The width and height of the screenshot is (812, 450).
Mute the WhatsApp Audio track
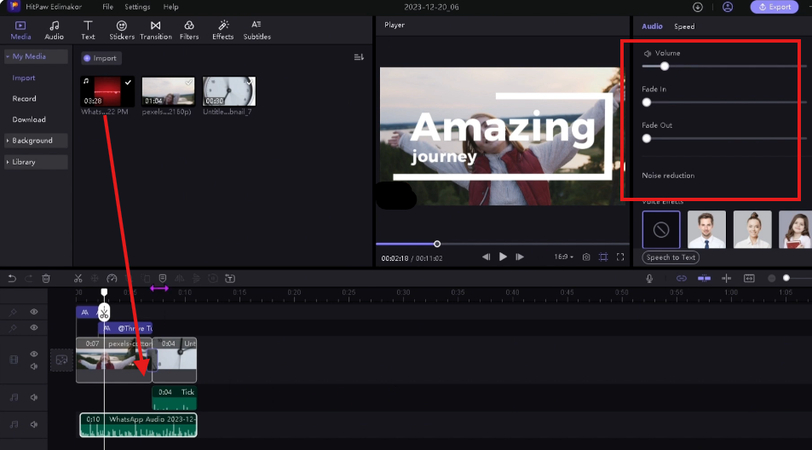tap(34, 425)
